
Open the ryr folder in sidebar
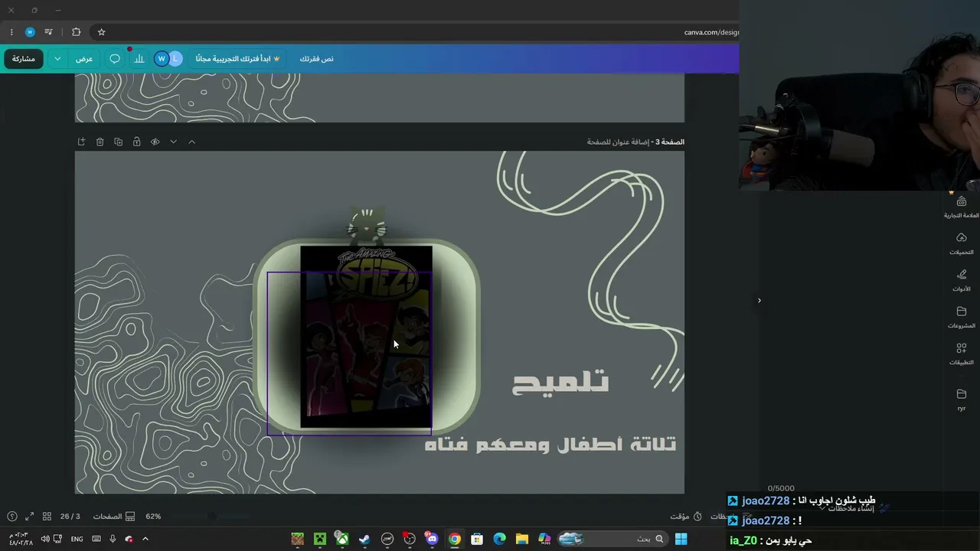962,399
